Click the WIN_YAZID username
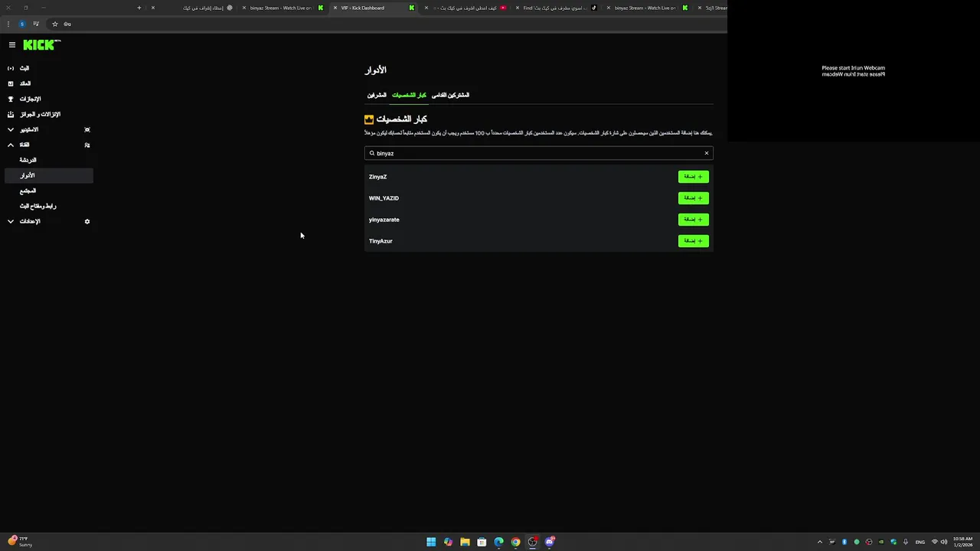The height and width of the screenshot is (551, 980). click(x=384, y=198)
